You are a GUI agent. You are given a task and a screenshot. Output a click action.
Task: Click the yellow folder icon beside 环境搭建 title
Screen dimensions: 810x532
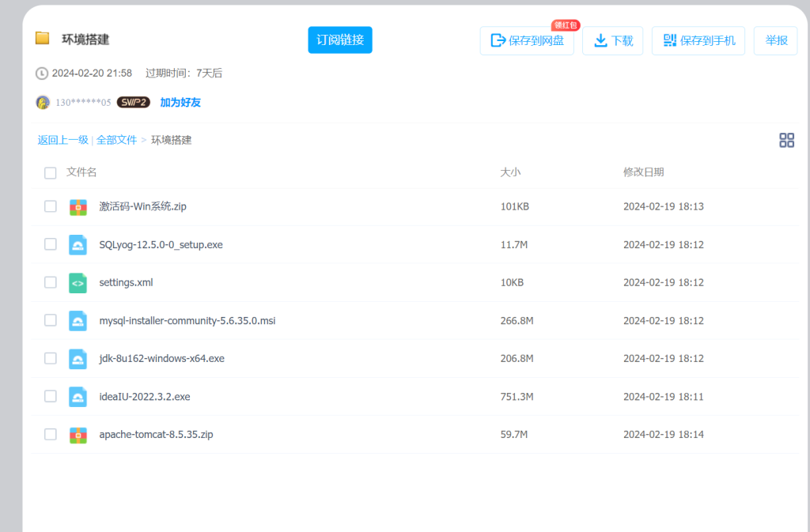[43, 38]
